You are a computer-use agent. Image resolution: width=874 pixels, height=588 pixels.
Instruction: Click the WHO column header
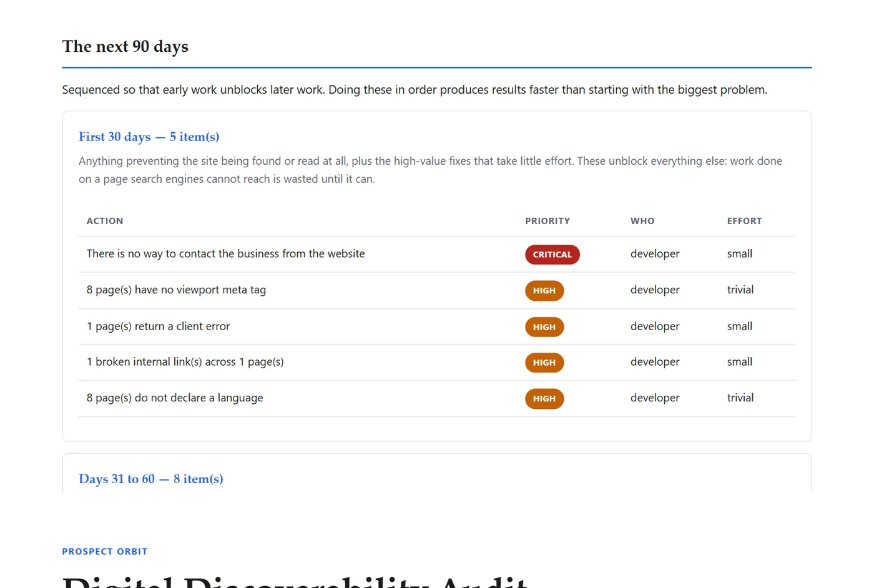tap(642, 221)
